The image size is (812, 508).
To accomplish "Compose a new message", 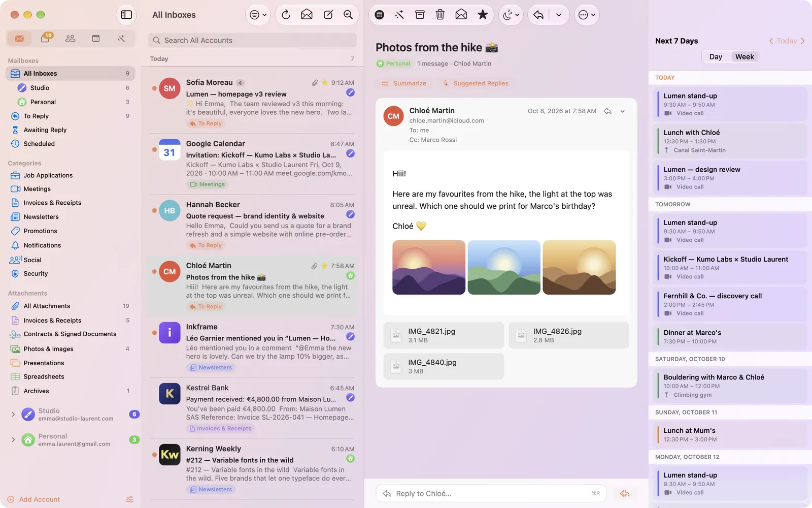I will pos(328,15).
